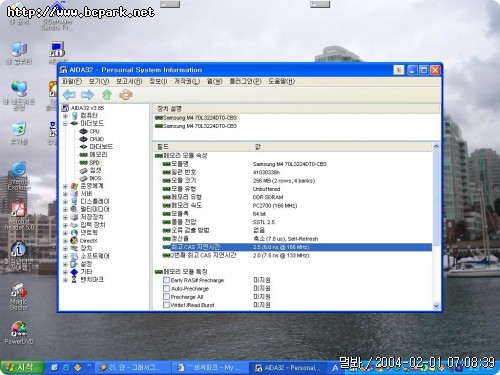500x375 pixels.
Task: Click the green Up arrow toolbar icon
Action: coord(107,95)
